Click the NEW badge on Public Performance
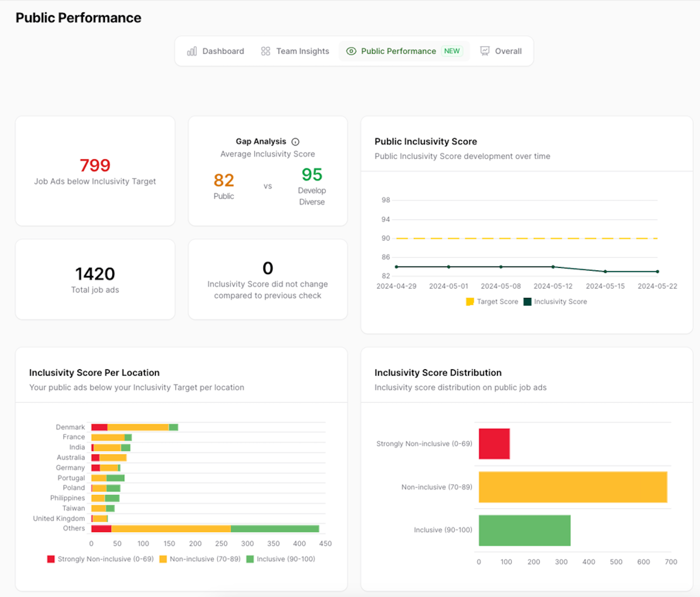The width and height of the screenshot is (700, 597). 452,51
